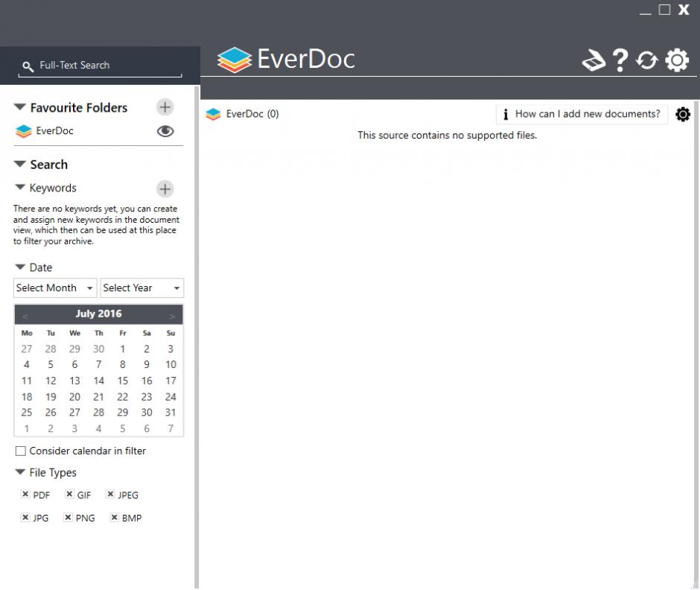Uncheck the JPEG file type
This screenshot has height=590, width=700.
coord(110,494)
